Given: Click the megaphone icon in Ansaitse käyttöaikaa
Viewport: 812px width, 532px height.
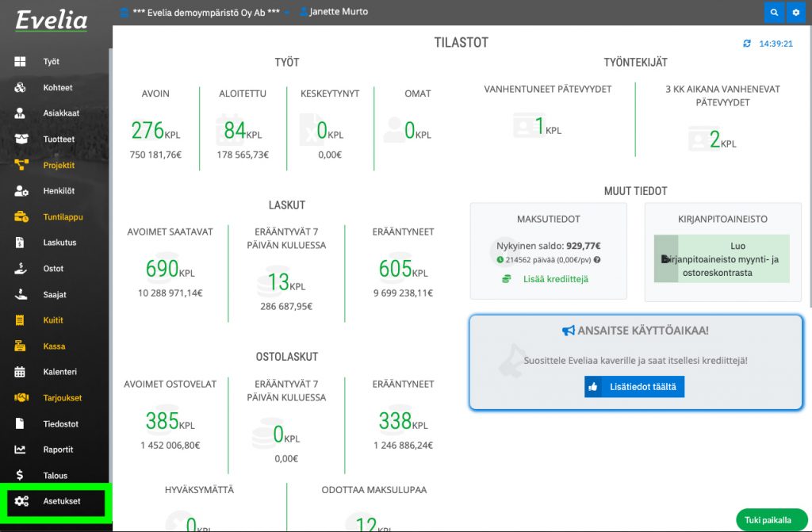Looking at the screenshot, I should (568, 331).
